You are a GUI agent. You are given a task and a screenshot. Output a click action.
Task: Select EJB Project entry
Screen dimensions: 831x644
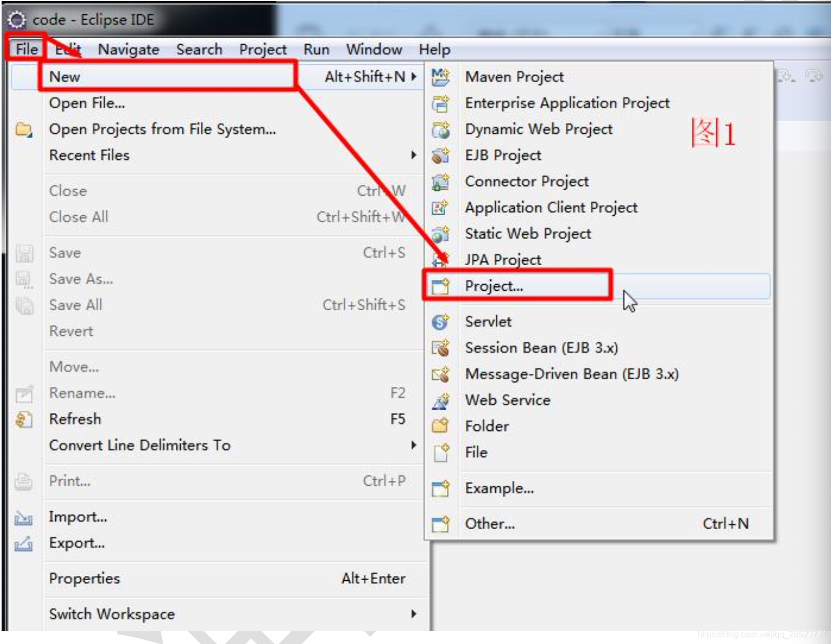599,155
